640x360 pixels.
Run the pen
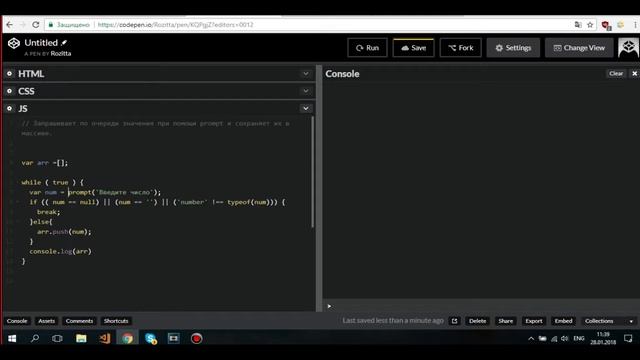click(367, 48)
